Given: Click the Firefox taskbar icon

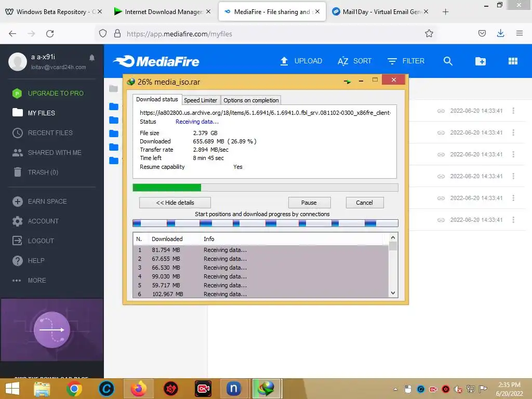Looking at the screenshot, I should click(139, 389).
